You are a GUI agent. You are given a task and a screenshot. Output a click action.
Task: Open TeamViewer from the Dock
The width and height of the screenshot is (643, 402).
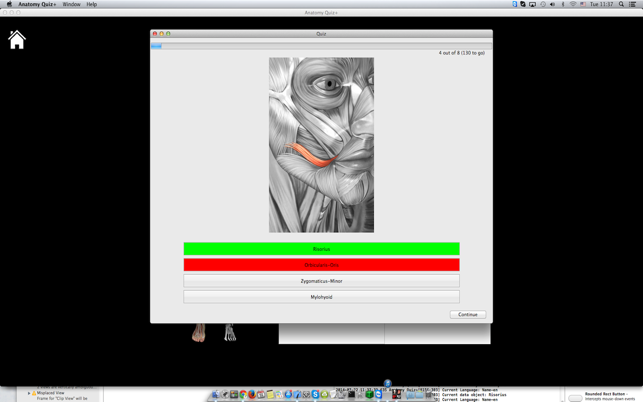coord(379,394)
